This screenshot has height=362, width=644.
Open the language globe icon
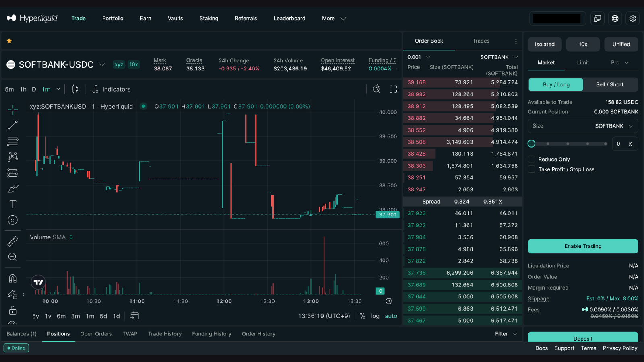615,19
